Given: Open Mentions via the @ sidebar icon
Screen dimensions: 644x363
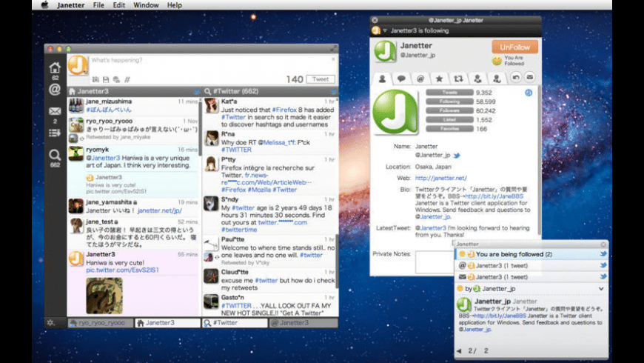Looking at the screenshot, I should click(54, 90).
